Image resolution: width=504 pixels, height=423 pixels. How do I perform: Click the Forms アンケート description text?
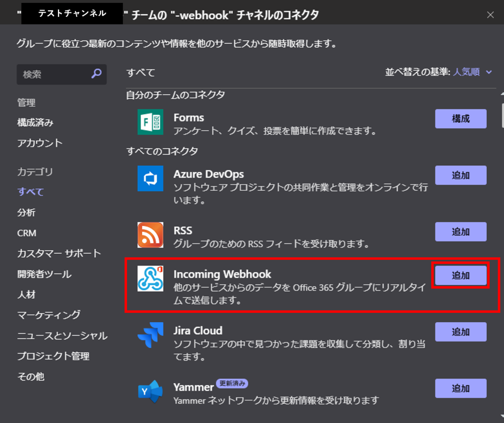[275, 131]
